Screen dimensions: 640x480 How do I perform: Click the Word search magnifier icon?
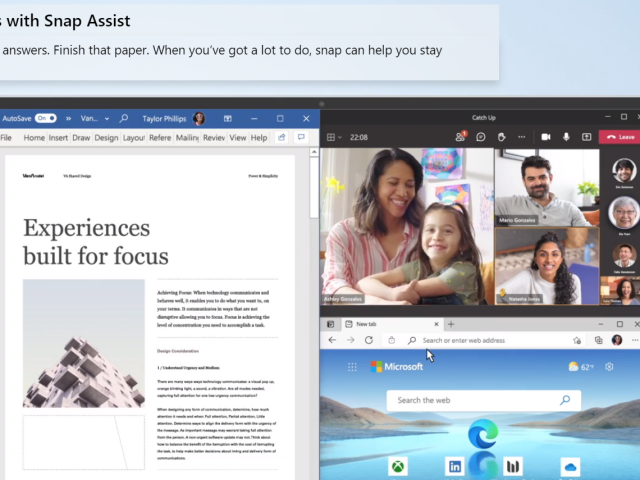tap(124, 118)
